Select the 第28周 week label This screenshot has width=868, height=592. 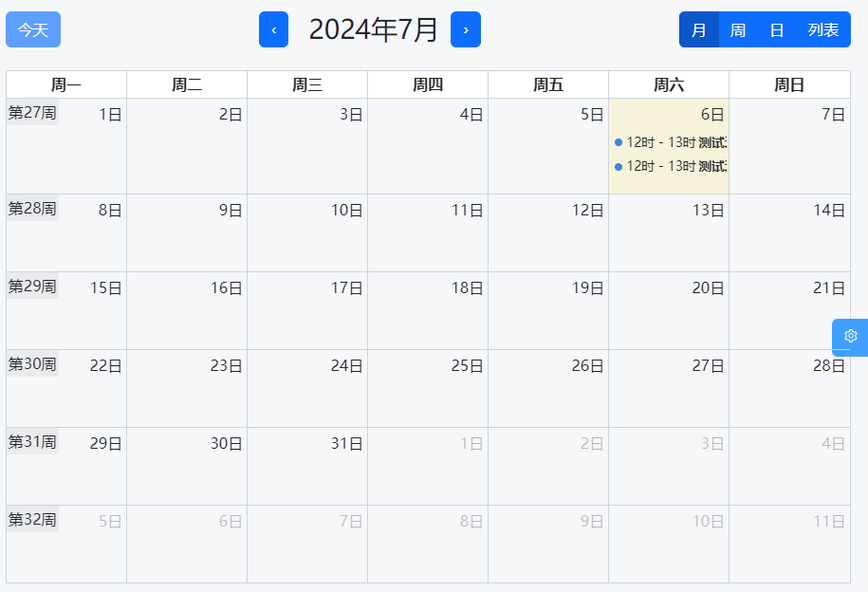[32, 208]
